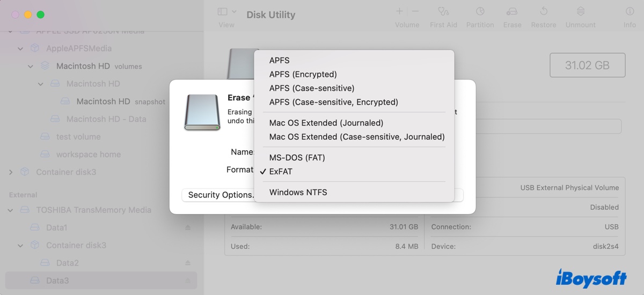Click the Restore toolbar icon
Image resolution: width=644 pixels, height=295 pixels.
[x=543, y=12]
